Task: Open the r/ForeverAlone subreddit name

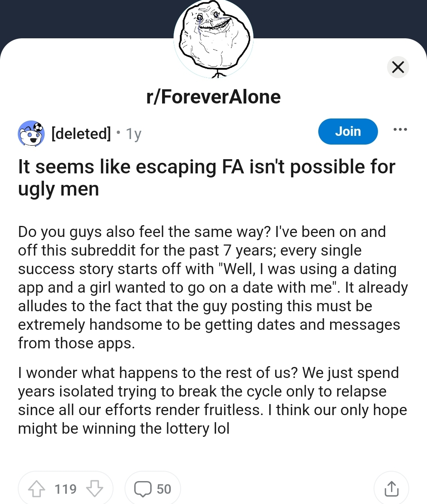Action: coord(213,97)
